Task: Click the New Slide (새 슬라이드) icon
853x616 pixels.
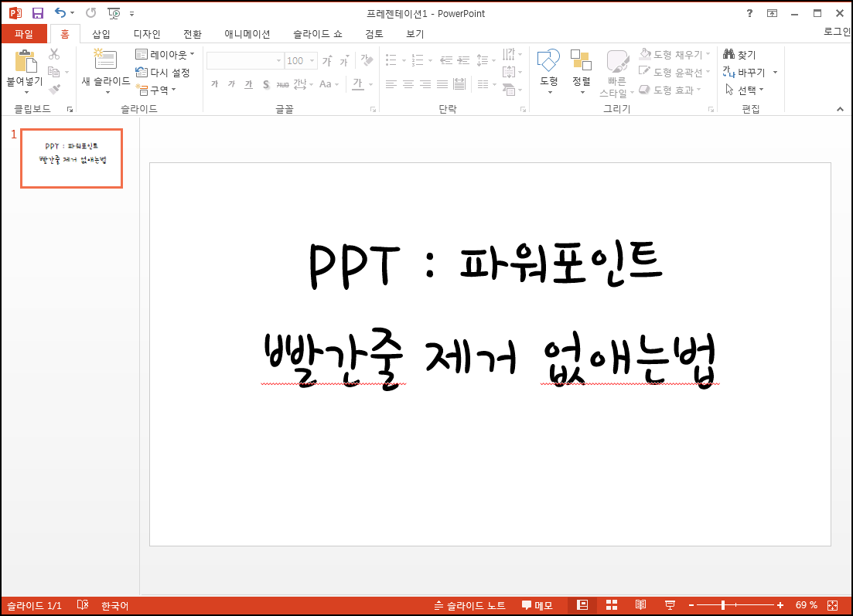Action: click(105, 60)
